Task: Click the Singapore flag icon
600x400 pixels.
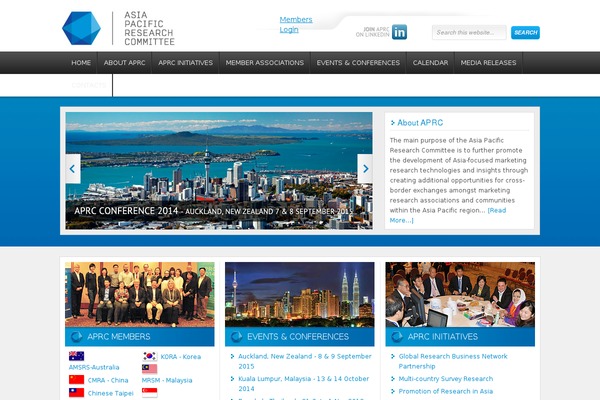Action: pos(150,393)
